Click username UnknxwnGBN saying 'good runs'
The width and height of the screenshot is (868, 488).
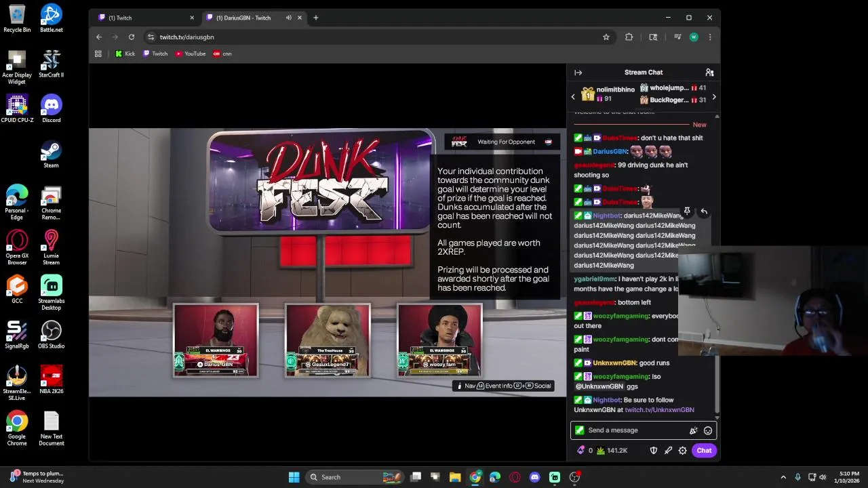pyautogui.click(x=614, y=363)
